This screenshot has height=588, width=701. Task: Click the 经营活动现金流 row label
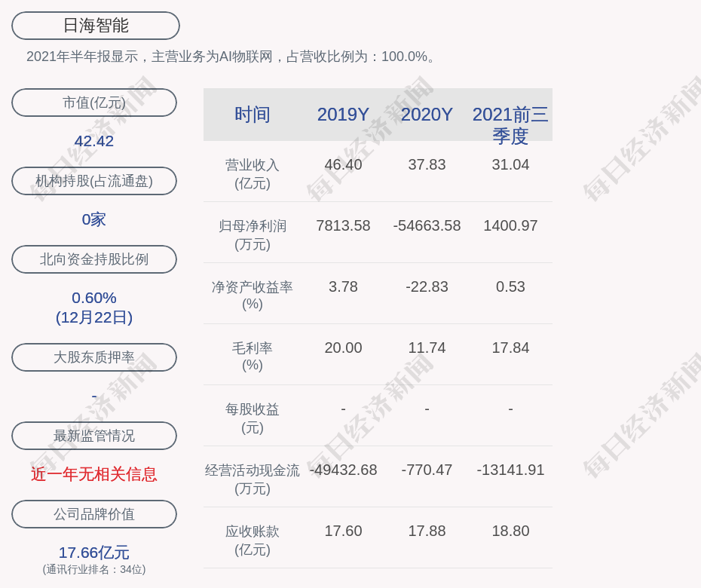(x=252, y=479)
